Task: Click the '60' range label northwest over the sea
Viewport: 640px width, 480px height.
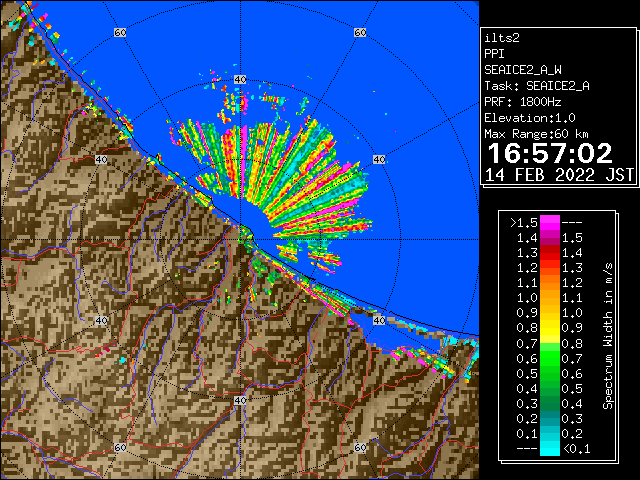Action: tap(120, 32)
